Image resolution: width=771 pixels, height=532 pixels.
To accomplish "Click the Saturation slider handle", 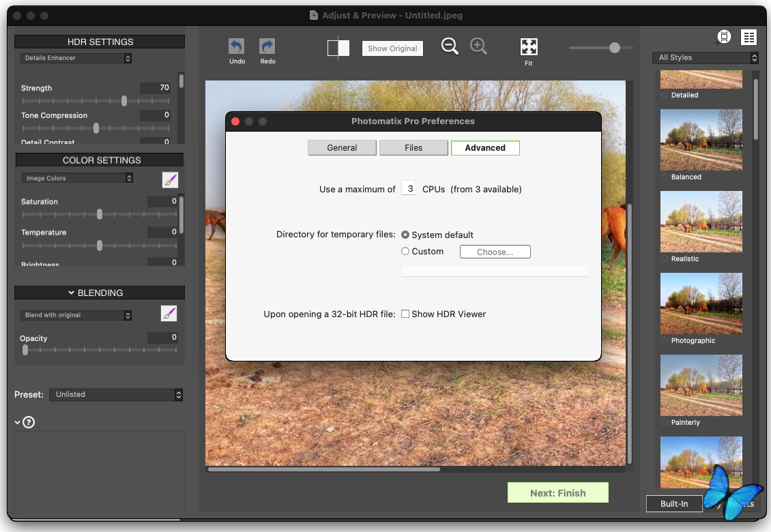I will (x=100, y=214).
